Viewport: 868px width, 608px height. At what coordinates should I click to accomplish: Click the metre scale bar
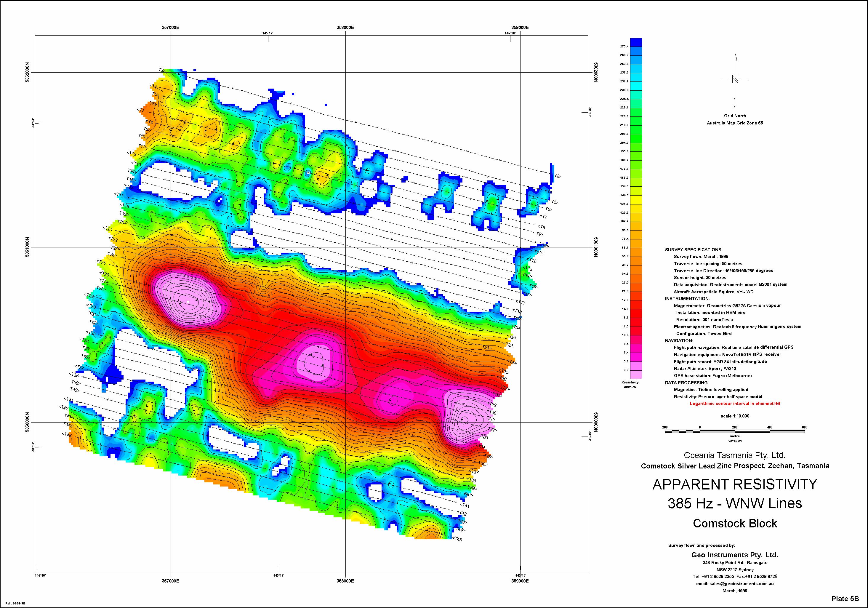[735, 431]
